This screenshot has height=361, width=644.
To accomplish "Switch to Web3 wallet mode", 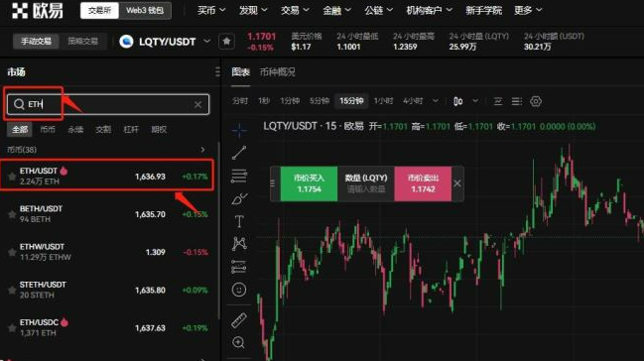I will point(145,11).
